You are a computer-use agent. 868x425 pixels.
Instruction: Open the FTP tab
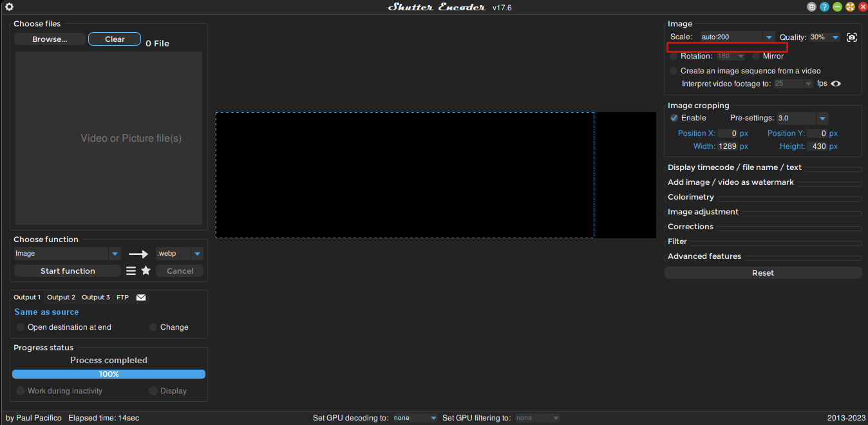pos(122,297)
